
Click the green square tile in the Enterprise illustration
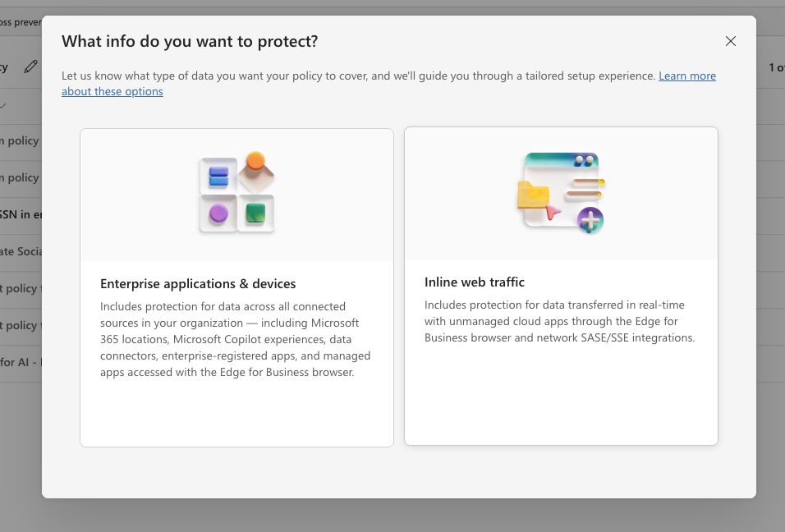[x=255, y=213]
